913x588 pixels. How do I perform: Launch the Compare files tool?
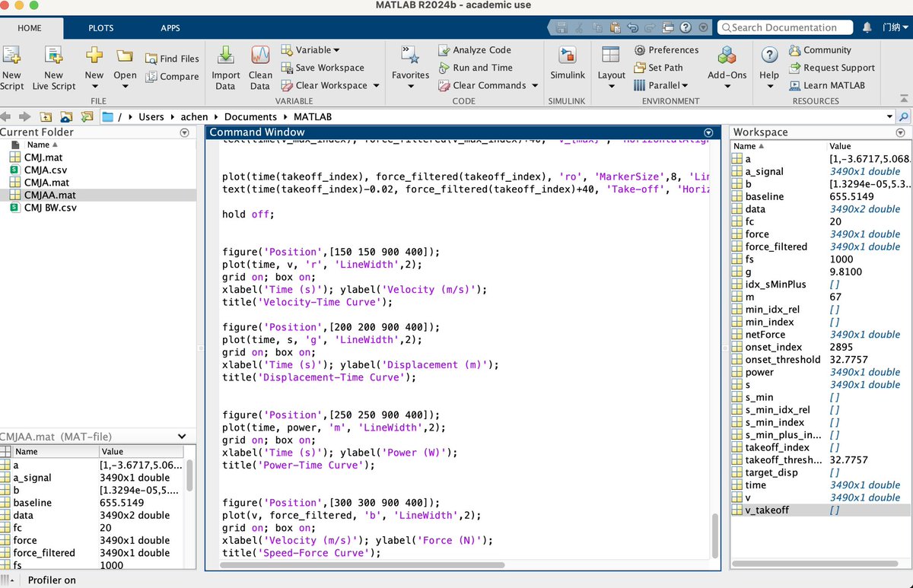click(x=172, y=77)
